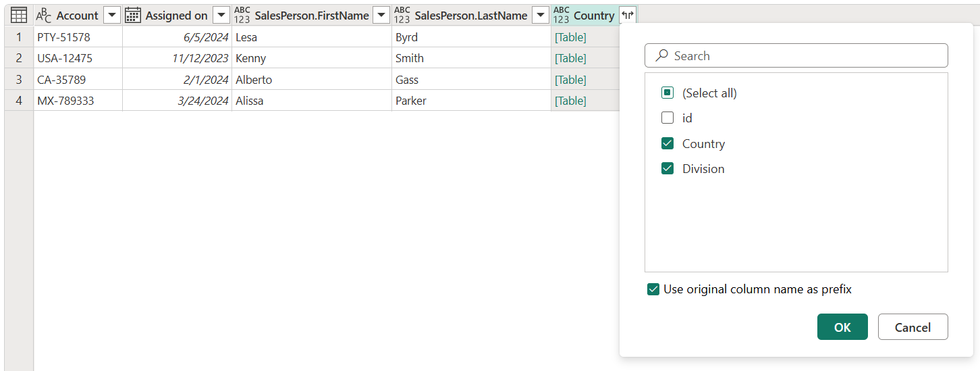Open the Assigned on filter dropdown
This screenshot has height=371, width=980.
click(x=221, y=15)
